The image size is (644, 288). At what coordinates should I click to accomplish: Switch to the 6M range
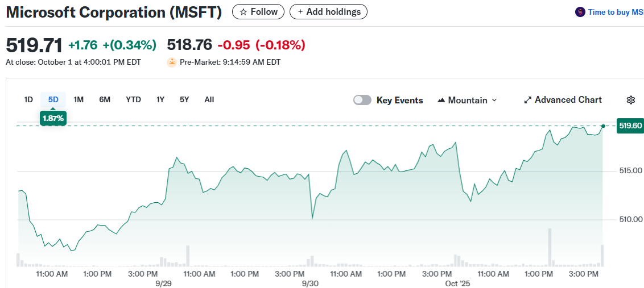pyautogui.click(x=105, y=99)
